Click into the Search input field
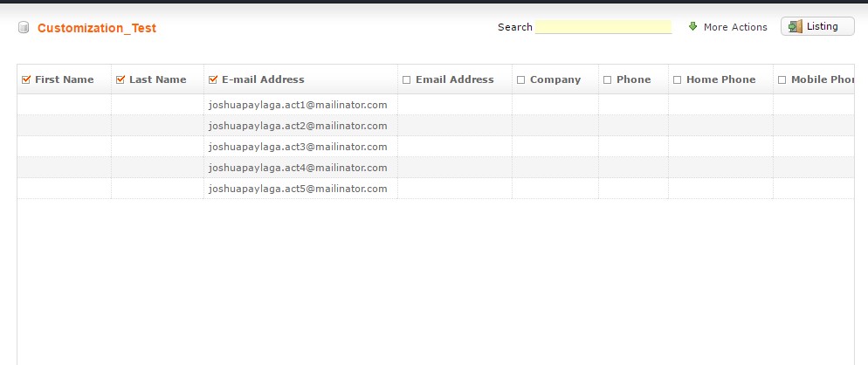 pyautogui.click(x=603, y=27)
